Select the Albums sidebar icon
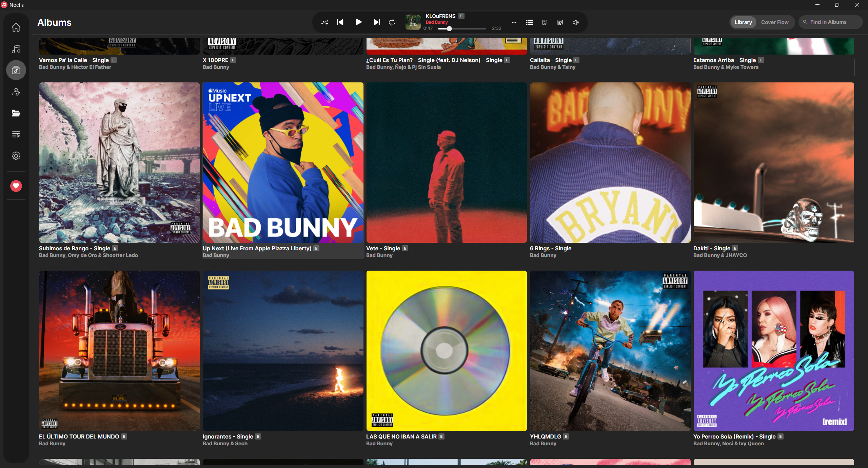Image resolution: width=868 pixels, height=468 pixels. [x=16, y=70]
